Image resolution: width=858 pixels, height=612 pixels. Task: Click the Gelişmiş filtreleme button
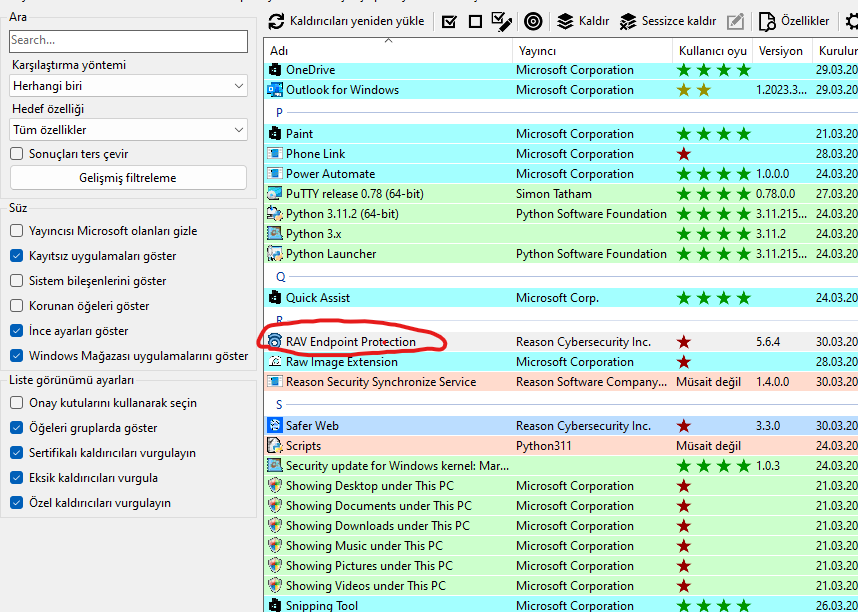[x=128, y=178]
